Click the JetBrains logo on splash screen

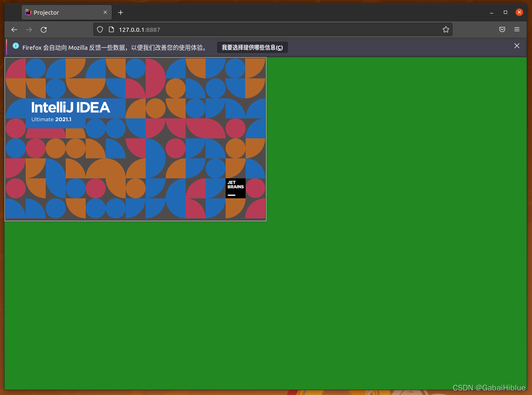click(235, 188)
